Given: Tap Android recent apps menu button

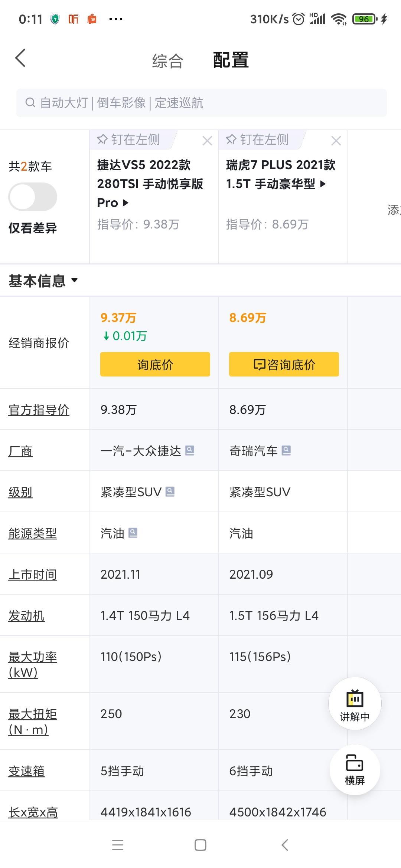Looking at the screenshot, I should (x=118, y=845).
